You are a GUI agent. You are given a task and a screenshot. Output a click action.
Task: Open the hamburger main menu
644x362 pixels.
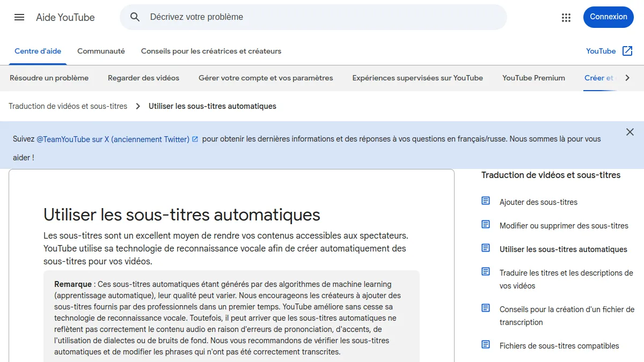pyautogui.click(x=19, y=17)
